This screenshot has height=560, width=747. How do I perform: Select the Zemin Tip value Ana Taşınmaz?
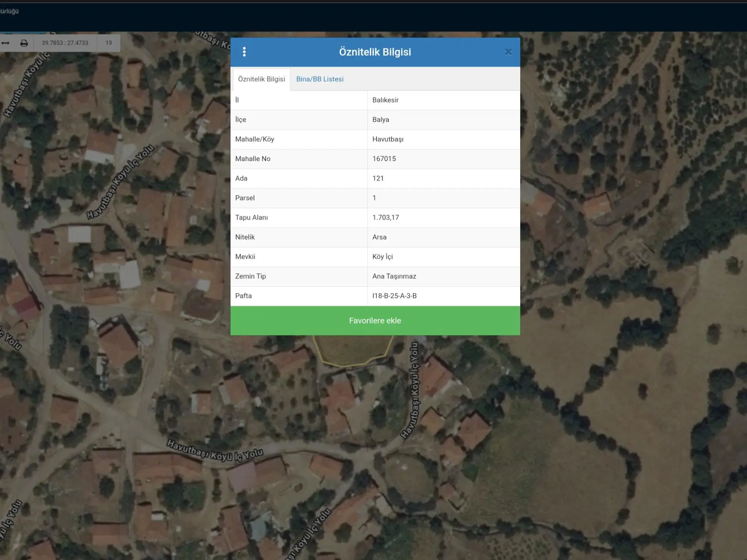pos(394,276)
